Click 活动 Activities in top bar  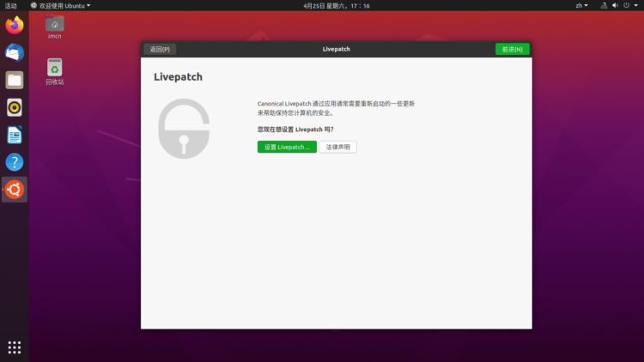(9, 5)
